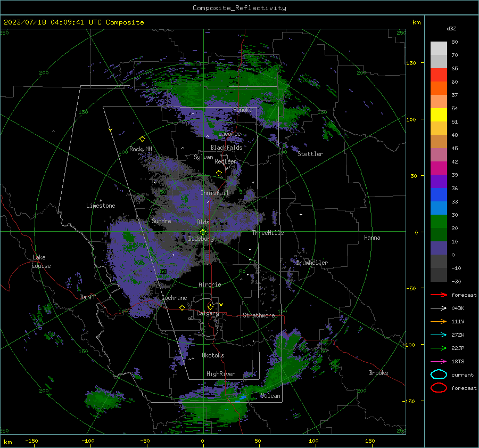This screenshot has height=448, width=479.
Task: Click the light gray 70-80 dBZ swatch
Action: click(x=439, y=48)
